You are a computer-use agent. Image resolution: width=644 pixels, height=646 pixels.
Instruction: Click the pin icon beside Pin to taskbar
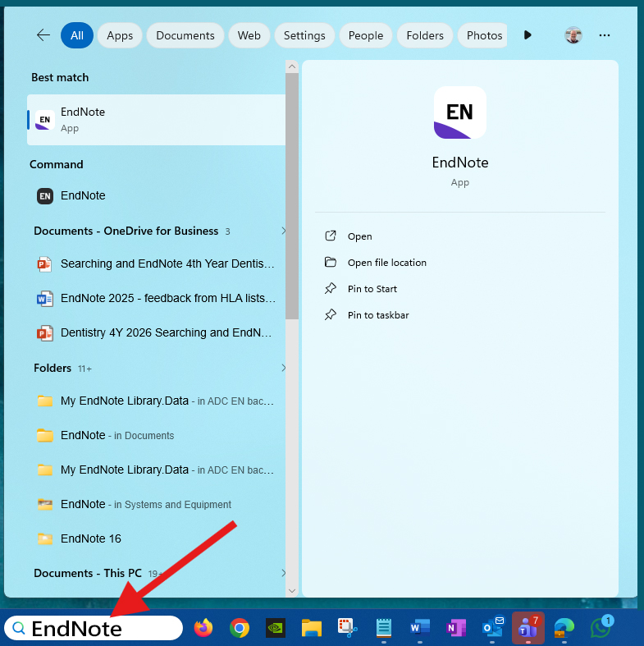click(331, 314)
